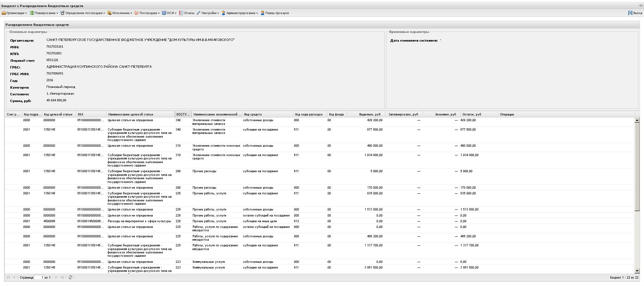Click the Выход logout button
The width and height of the screenshot is (644, 286).
[x=635, y=13]
